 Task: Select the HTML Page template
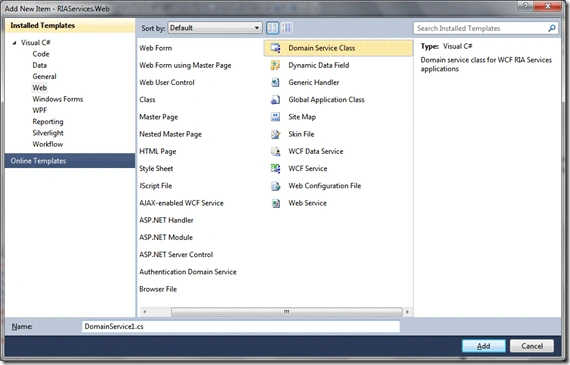[157, 151]
